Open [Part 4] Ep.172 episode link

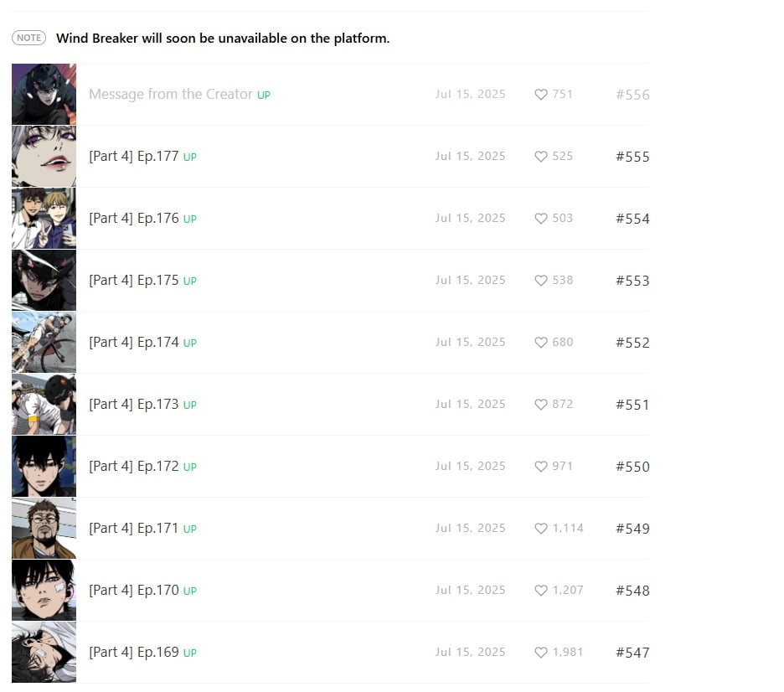(x=133, y=467)
